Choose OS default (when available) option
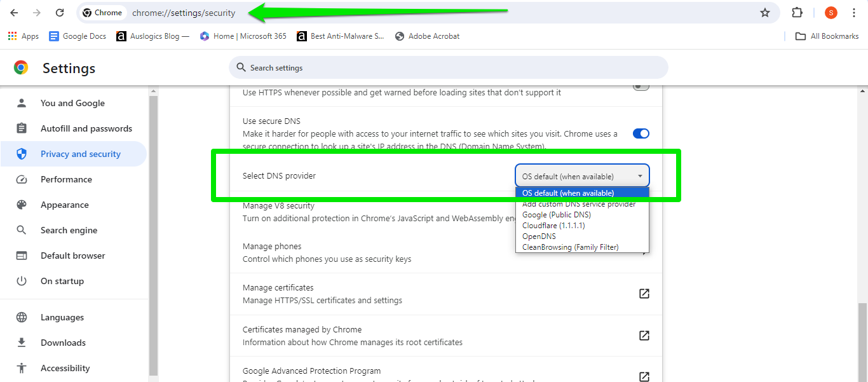The image size is (868, 382). 582,193
